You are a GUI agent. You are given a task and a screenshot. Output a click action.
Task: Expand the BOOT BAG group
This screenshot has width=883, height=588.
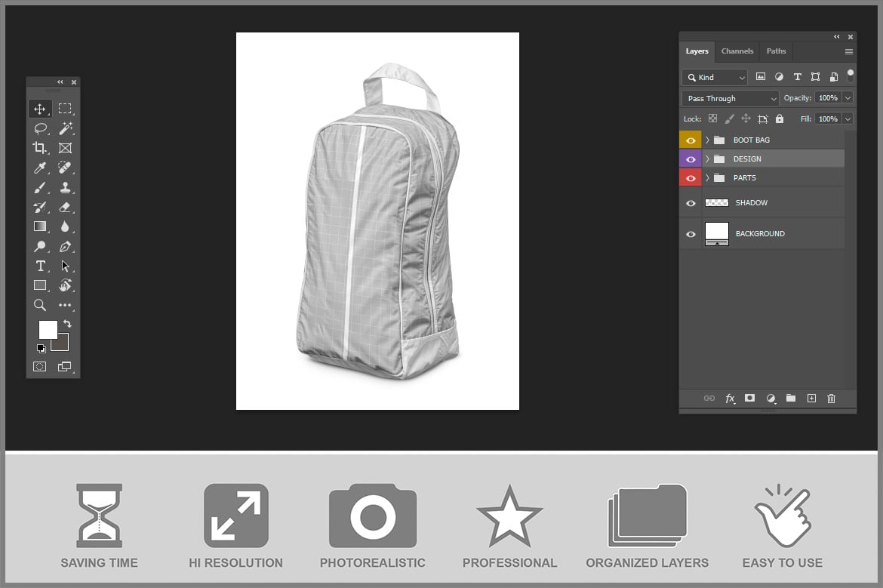pos(707,140)
